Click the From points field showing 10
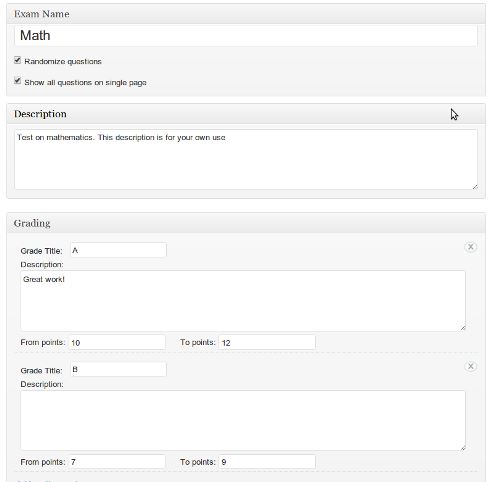The image size is (494, 482). [x=117, y=342]
